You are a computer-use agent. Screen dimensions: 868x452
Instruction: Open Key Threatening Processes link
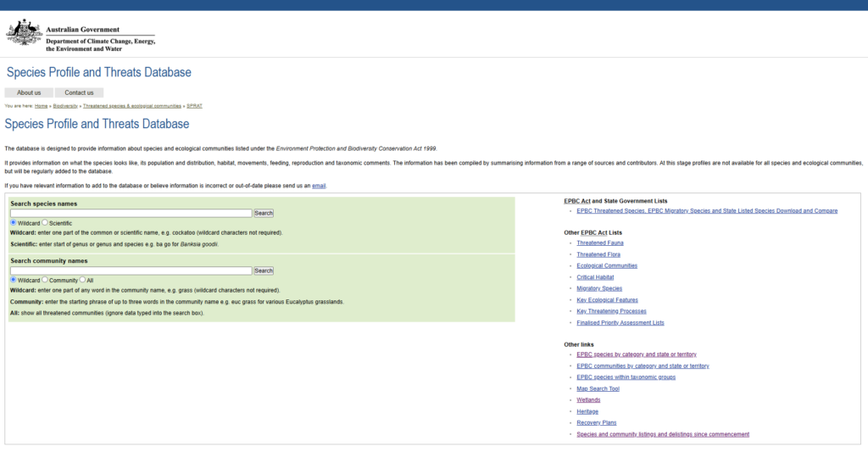point(613,311)
